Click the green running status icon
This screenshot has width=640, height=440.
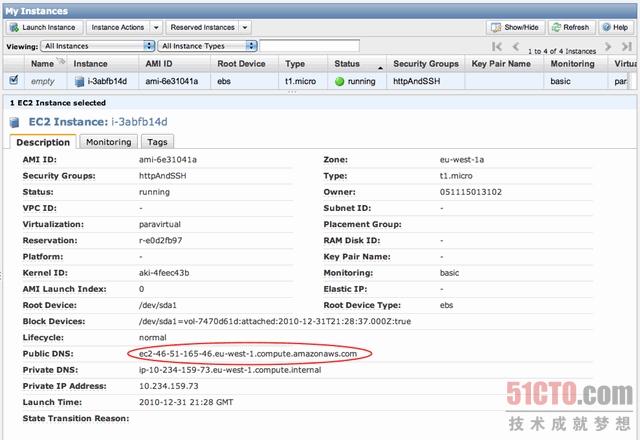(340, 82)
